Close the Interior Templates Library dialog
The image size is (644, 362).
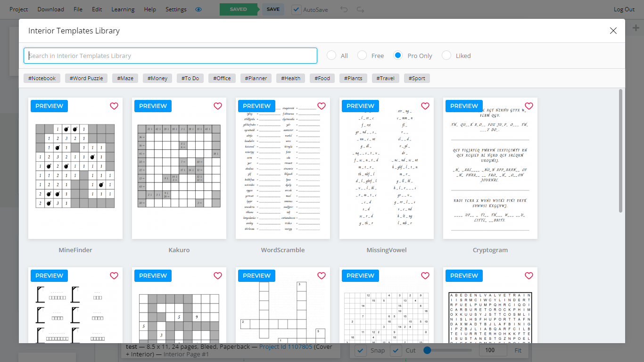[613, 31]
